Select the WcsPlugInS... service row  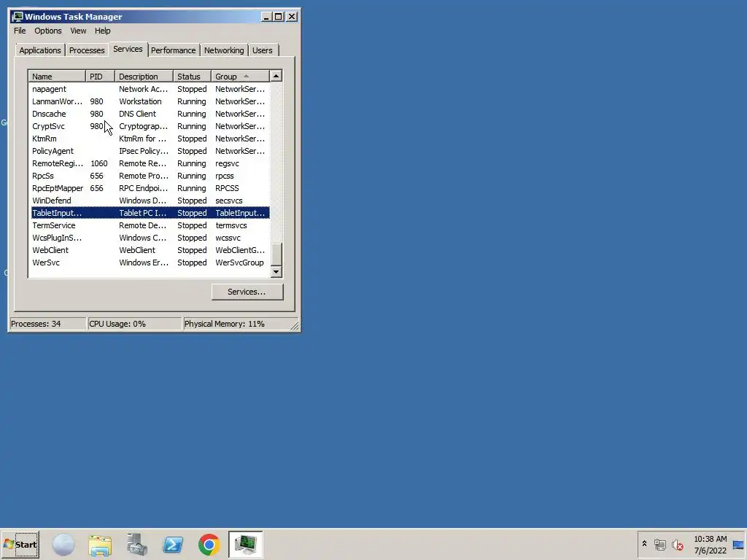[150, 238]
